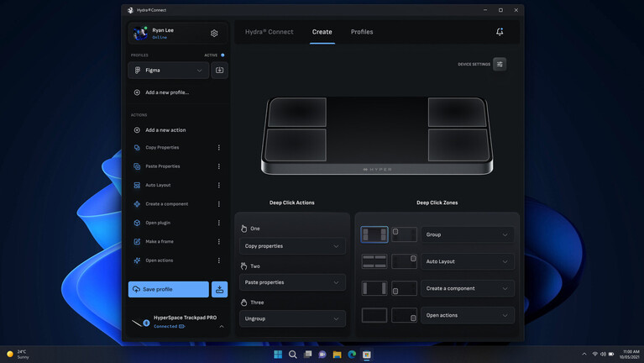Click Add a new profile
The height and width of the screenshot is (363, 644).
167,92
